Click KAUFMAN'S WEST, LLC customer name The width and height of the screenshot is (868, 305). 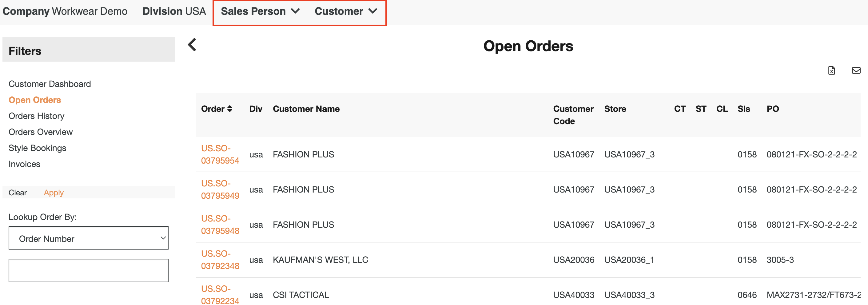click(x=320, y=260)
